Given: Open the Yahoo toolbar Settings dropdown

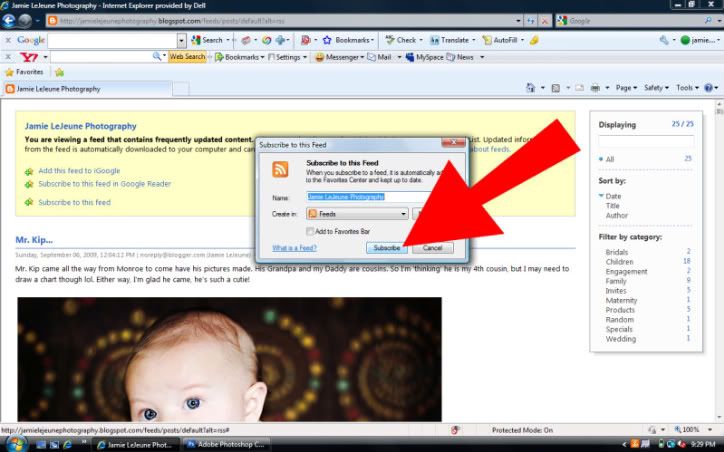Looking at the screenshot, I should click(288, 57).
